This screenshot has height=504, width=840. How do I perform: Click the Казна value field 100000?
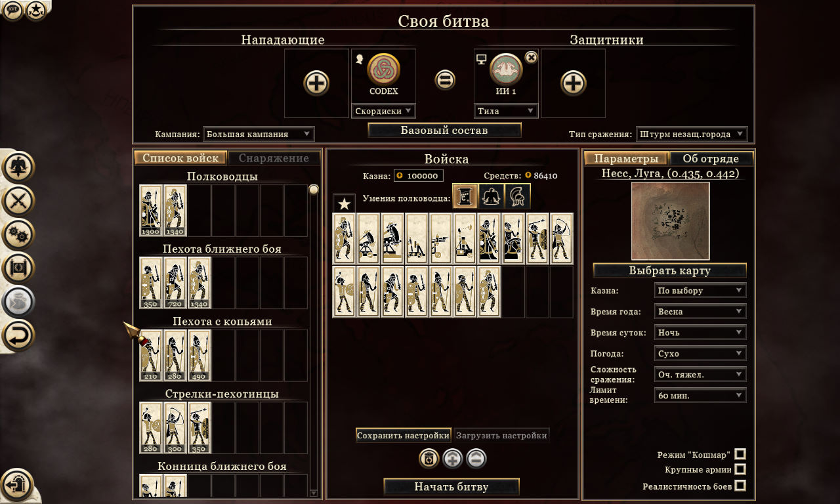419,176
